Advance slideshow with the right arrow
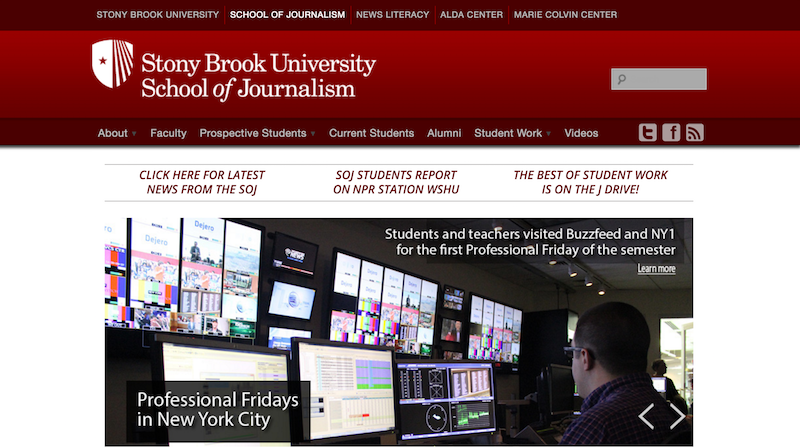 coord(678,416)
